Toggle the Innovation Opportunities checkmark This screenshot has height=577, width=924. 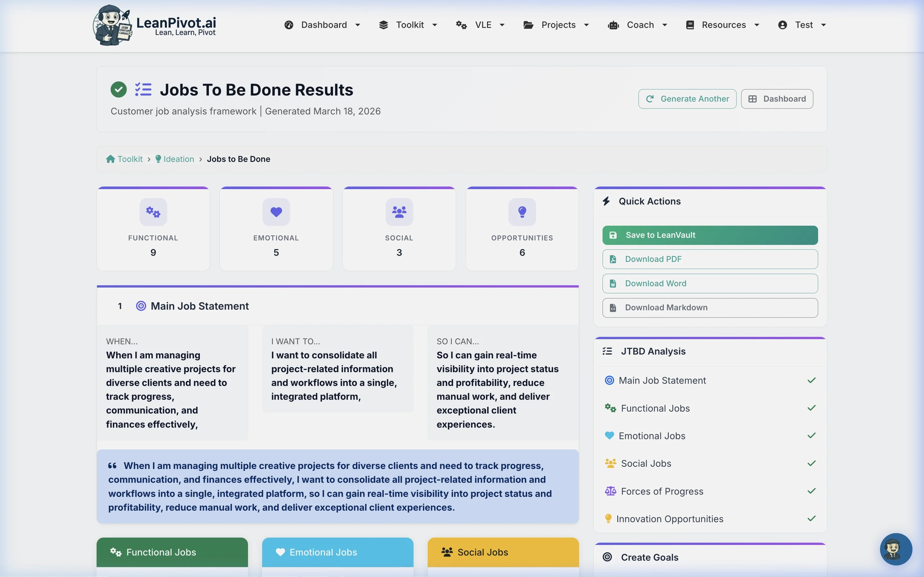(812, 518)
